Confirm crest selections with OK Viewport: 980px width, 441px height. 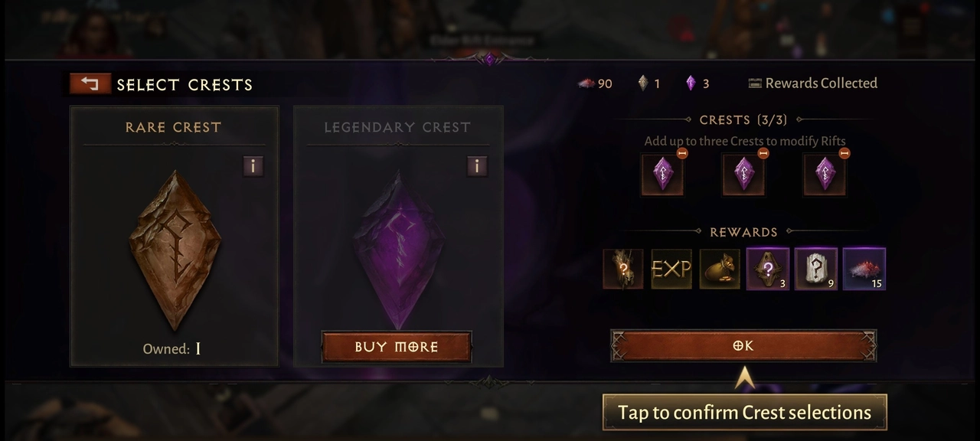click(743, 346)
